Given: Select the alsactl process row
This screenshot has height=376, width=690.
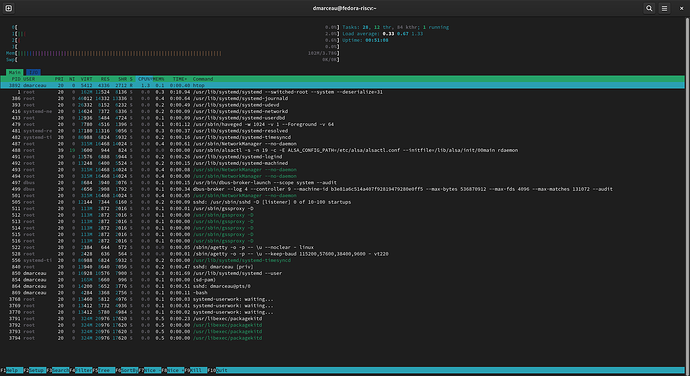Looking at the screenshot, I should (x=342, y=150).
